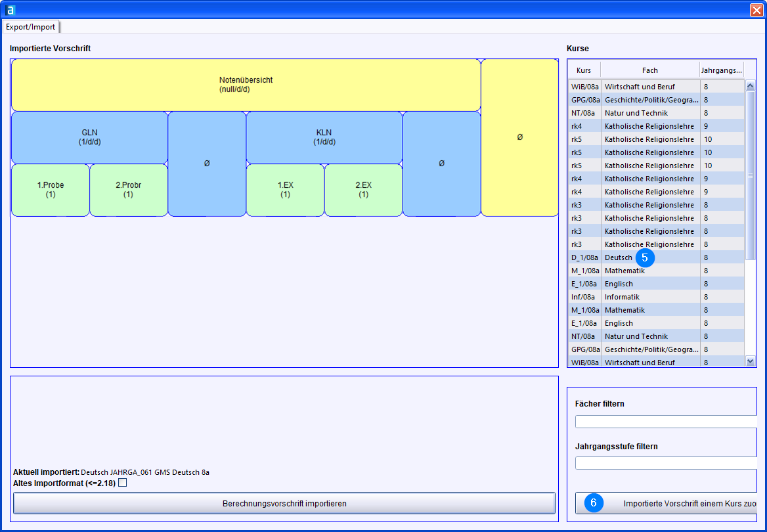
Task: Enable the Altes Importformat (<=2.18) checkbox
Action: click(x=123, y=483)
